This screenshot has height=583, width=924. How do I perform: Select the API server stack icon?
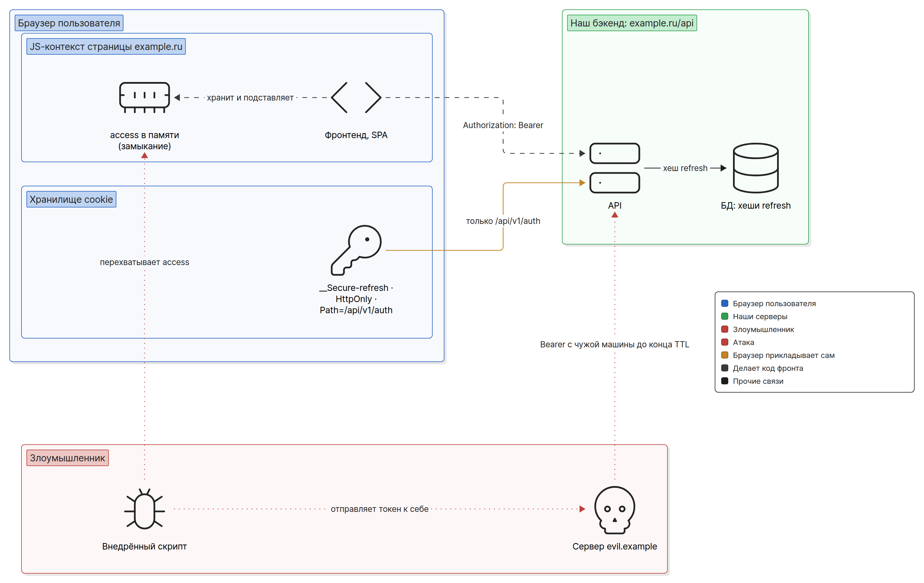pyautogui.click(x=614, y=168)
